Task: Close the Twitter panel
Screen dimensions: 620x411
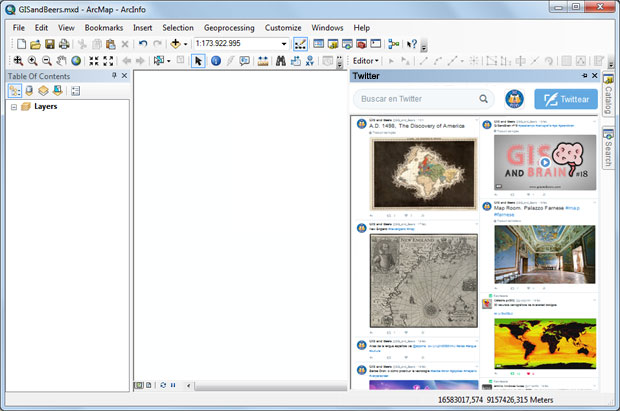Action: tap(594, 76)
